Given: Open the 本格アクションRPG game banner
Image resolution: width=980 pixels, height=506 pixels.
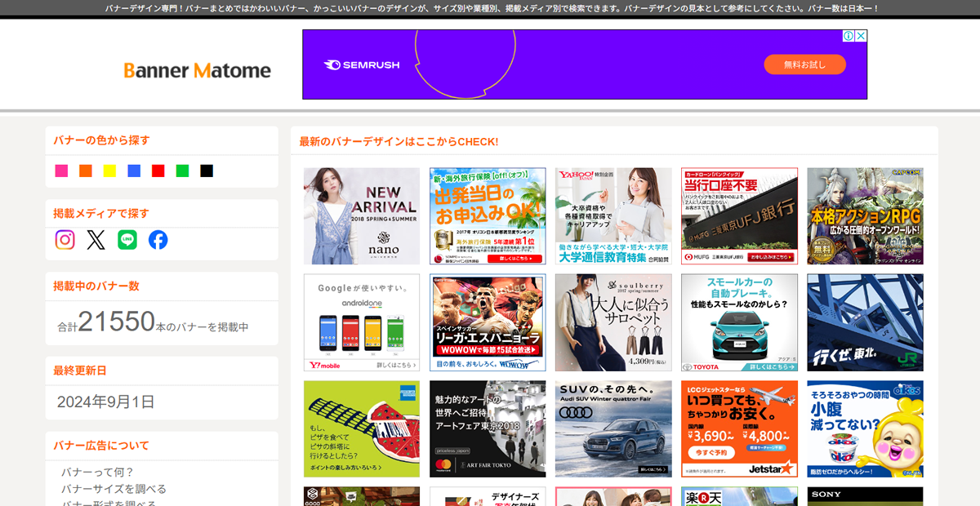Looking at the screenshot, I should (865, 216).
